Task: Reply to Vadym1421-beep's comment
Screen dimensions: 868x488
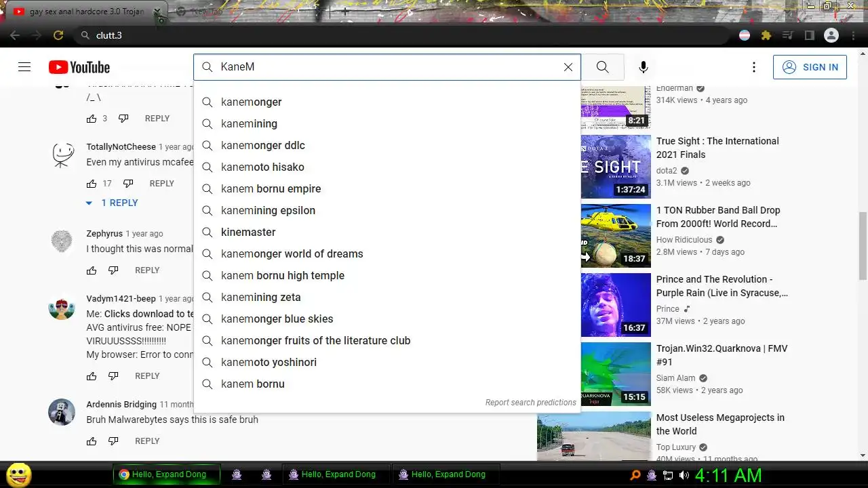Action: (x=147, y=376)
